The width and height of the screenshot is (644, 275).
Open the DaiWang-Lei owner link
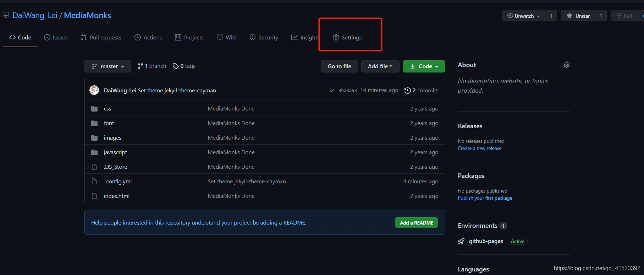35,15
